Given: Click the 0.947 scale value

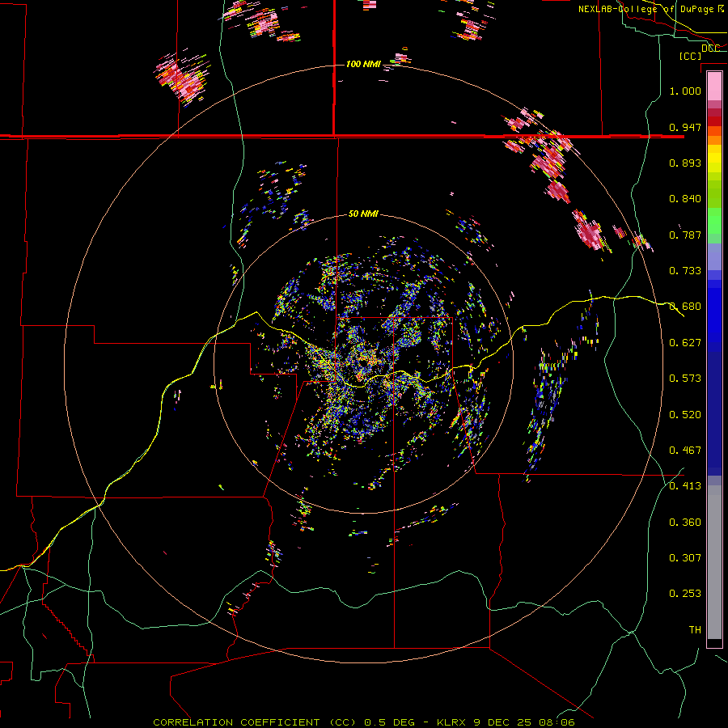Looking at the screenshot, I should 685,127.
